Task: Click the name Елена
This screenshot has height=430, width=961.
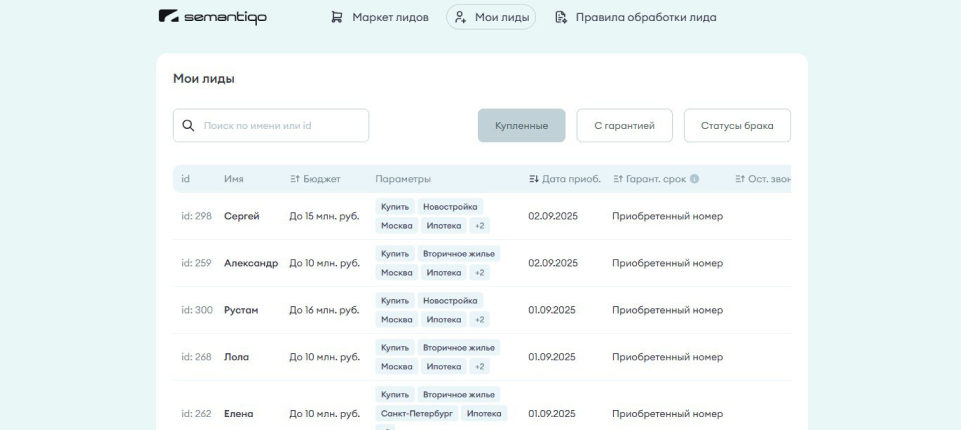Action: tap(238, 413)
